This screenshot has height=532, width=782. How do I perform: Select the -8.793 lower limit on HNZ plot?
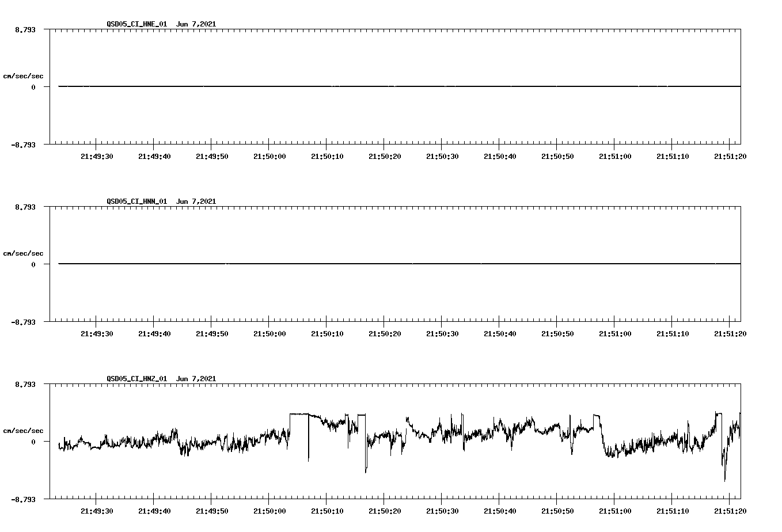coord(23,499)
